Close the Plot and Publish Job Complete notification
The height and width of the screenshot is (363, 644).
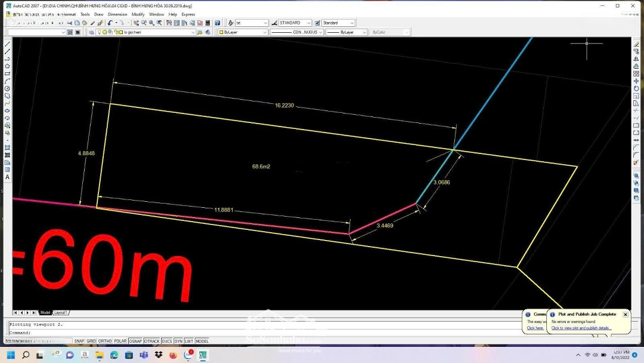tap(625, 314)
